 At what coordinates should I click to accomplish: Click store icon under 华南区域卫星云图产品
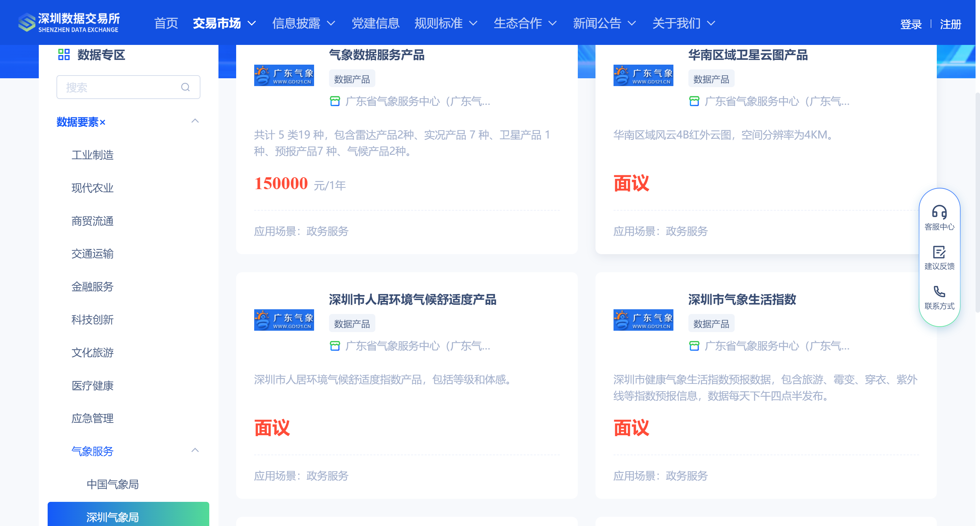(x=694, y=101)
